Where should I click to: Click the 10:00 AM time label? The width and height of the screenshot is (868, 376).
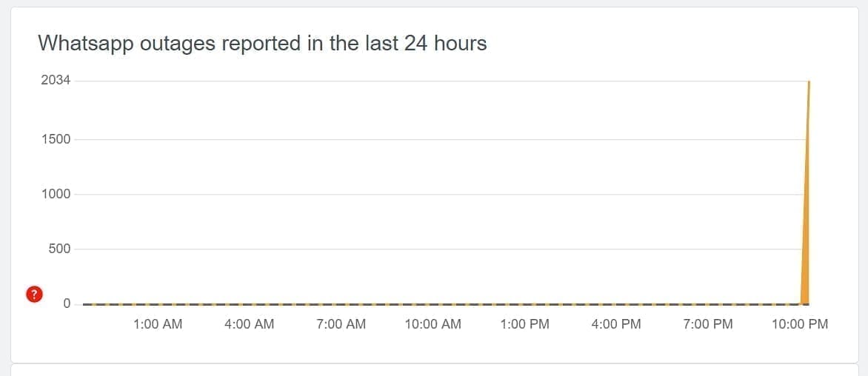tap(433, 324)
